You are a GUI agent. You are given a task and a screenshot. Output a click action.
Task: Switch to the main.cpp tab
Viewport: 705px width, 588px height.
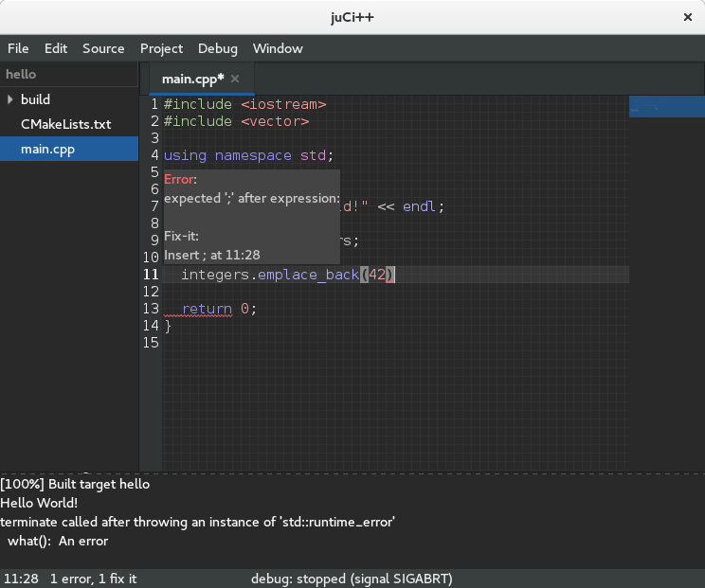192,79
